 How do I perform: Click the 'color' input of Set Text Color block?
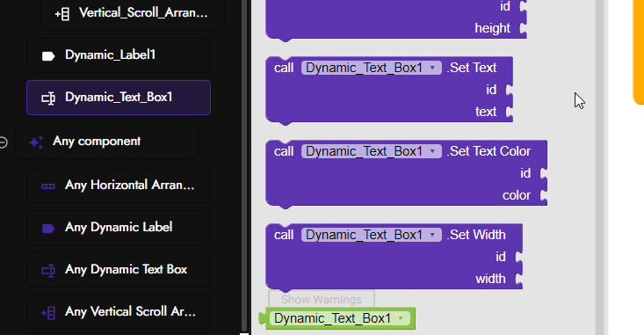pyautogui.click(x=544, y=195)
